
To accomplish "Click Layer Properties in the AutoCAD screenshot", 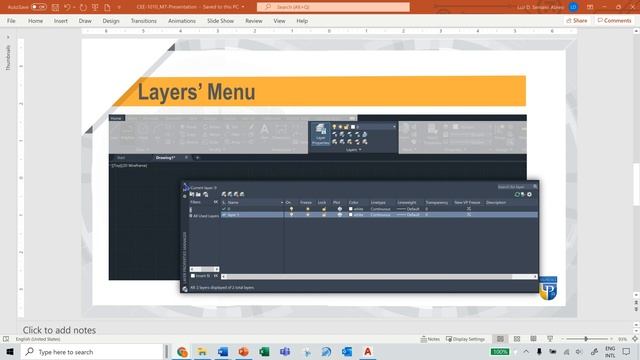I will point(320,134).
